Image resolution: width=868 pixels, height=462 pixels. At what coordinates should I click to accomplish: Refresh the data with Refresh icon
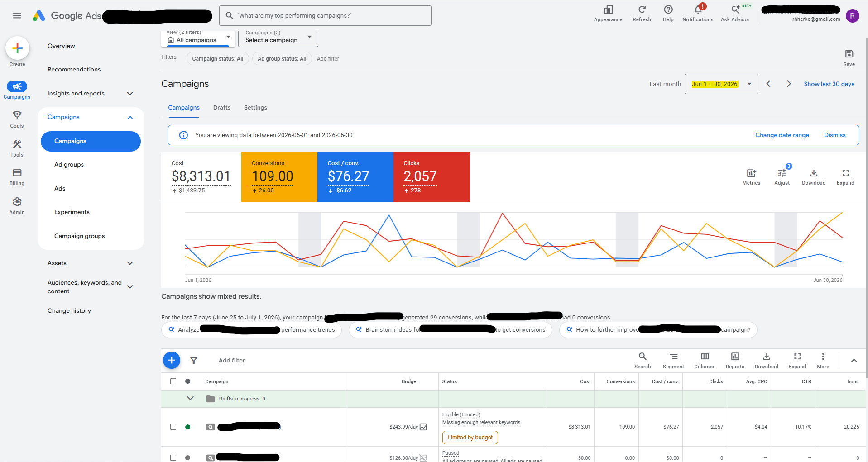tap(642, 13)
